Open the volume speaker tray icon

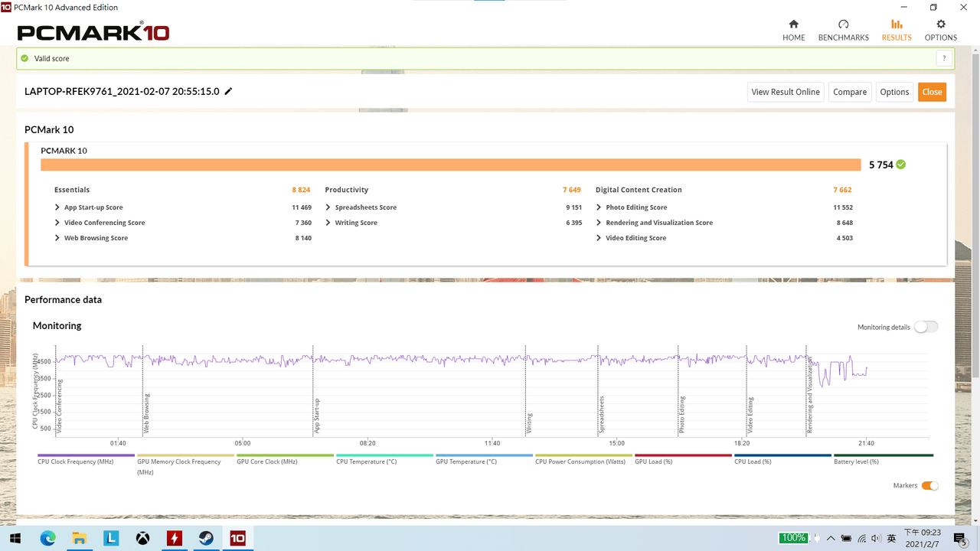tap(877, 538)
